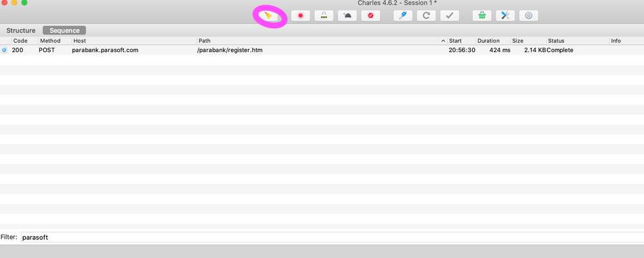Click the request icon in the POST row
Image resolution: width=644 pixels, height=258 pixels.
point(5,50)
